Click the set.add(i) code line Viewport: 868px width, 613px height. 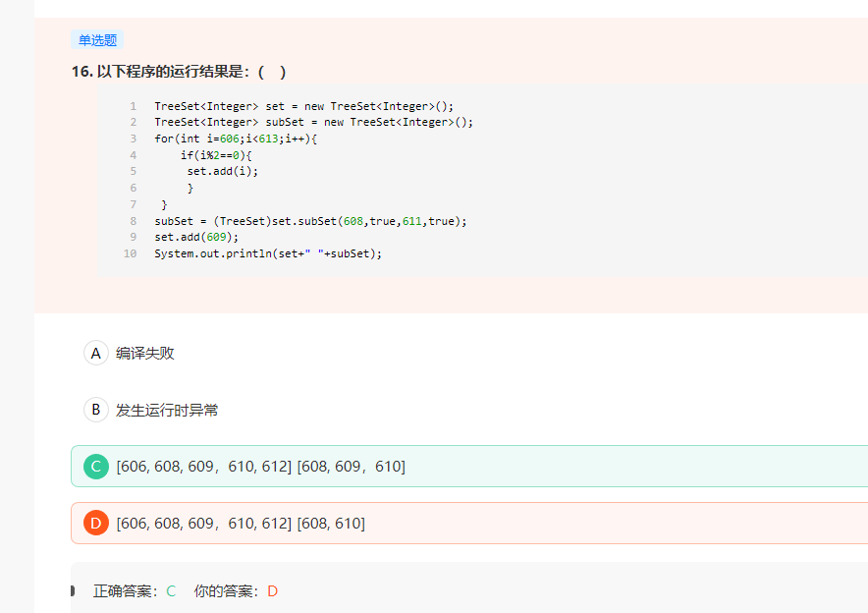point(223,171)
